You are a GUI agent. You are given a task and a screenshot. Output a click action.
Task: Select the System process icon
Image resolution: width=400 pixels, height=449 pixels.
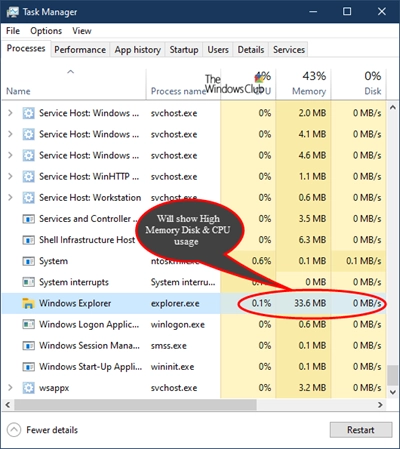pos(28,261)
